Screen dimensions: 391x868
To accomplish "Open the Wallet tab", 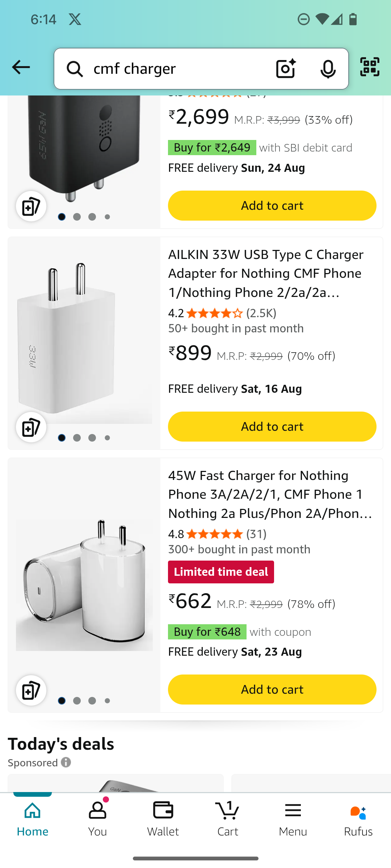I will pos(163,820).
